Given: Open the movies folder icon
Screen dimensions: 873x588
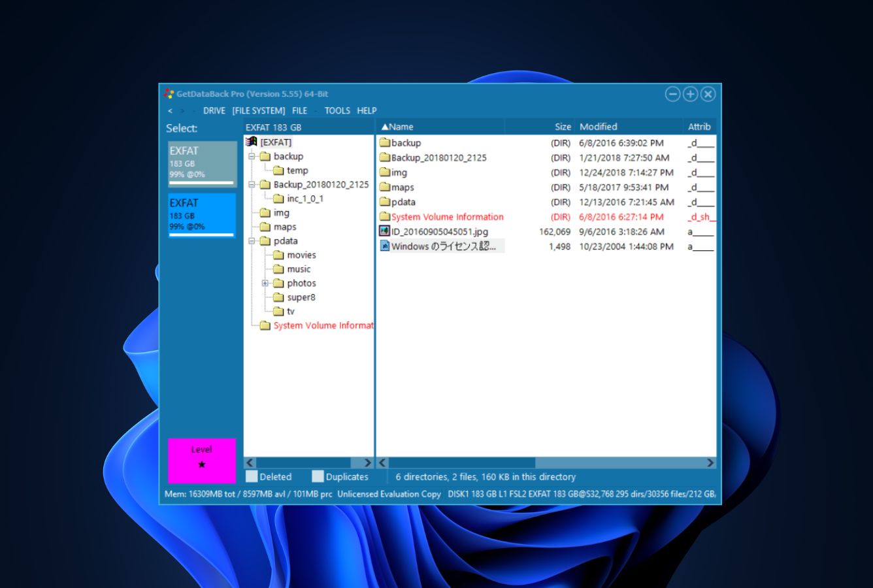Looking at the screenshot, I should (278, 255).
